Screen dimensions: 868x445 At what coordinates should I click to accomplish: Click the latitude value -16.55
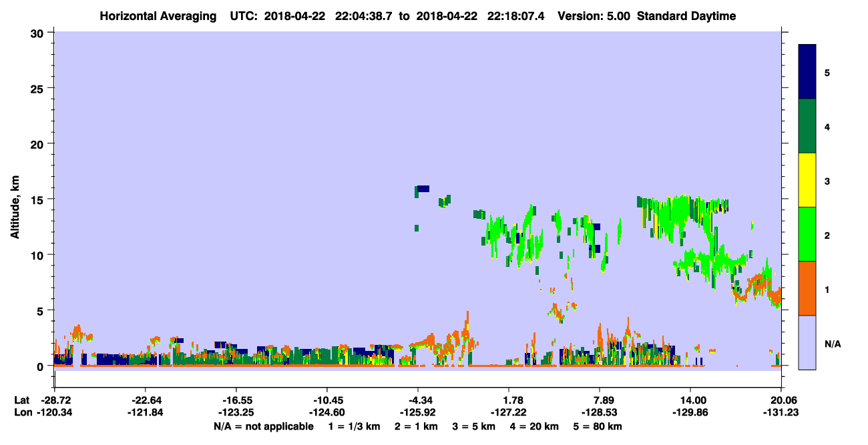coord(236,400)
